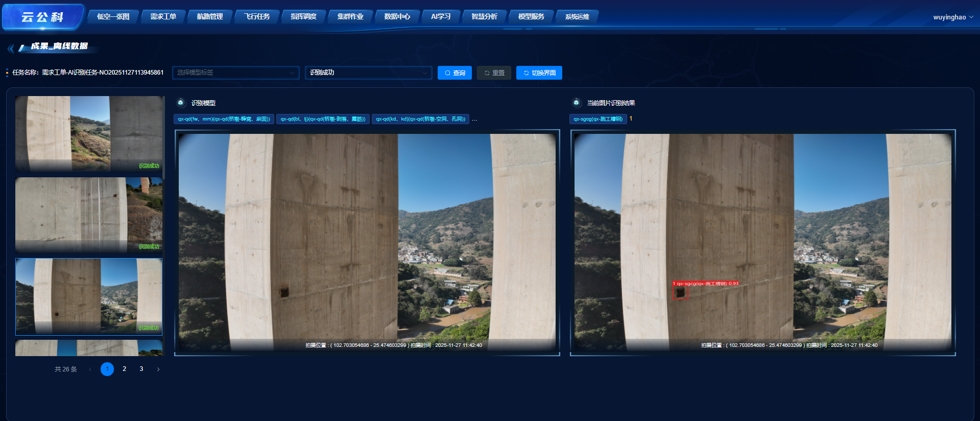The width and height of the screenshot is (980, 421).
Task: Click page 1 in the pagination
Action: pos(107,369)
